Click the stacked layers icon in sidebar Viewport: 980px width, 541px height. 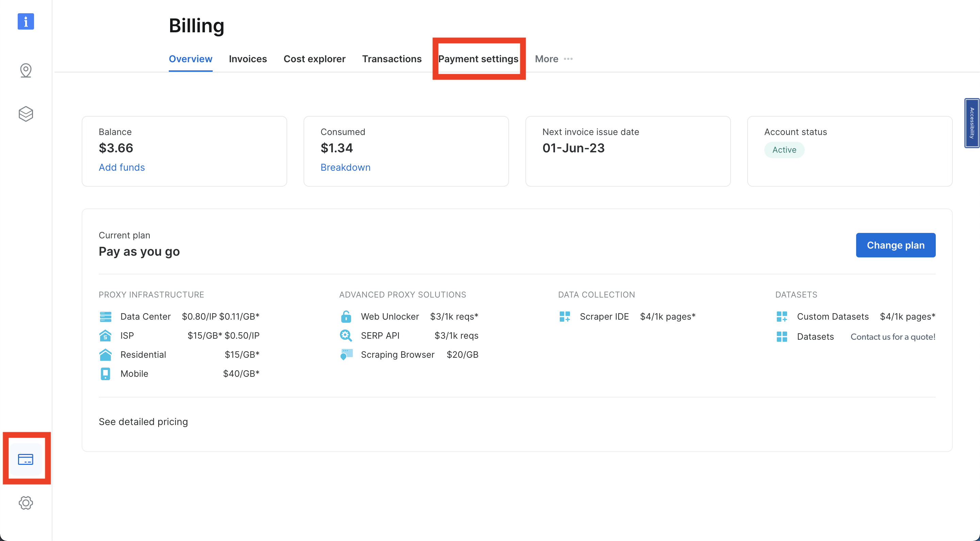pos(26,114)
